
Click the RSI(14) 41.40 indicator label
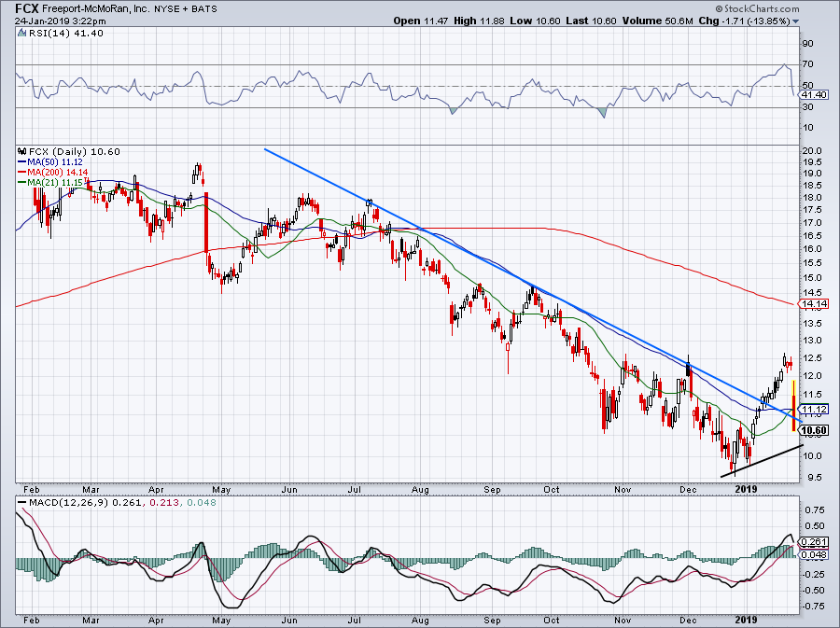(x=65, y=34)
